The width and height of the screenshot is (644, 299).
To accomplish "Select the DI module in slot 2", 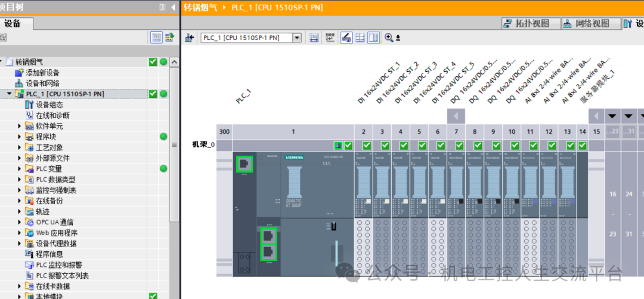I will [x=364, y=214].
